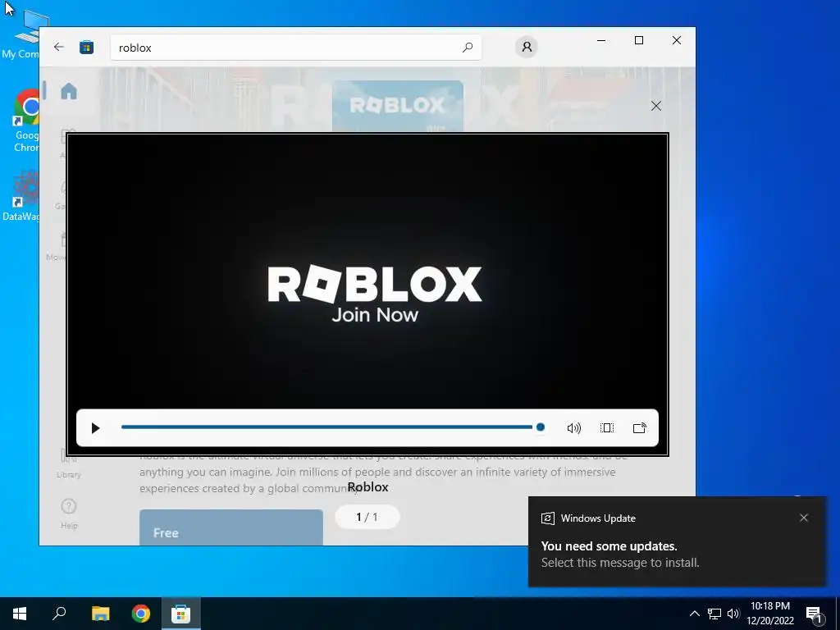Go to Home in Store sidebar
The image size is (840, 630).
click(x=69, y=91)
